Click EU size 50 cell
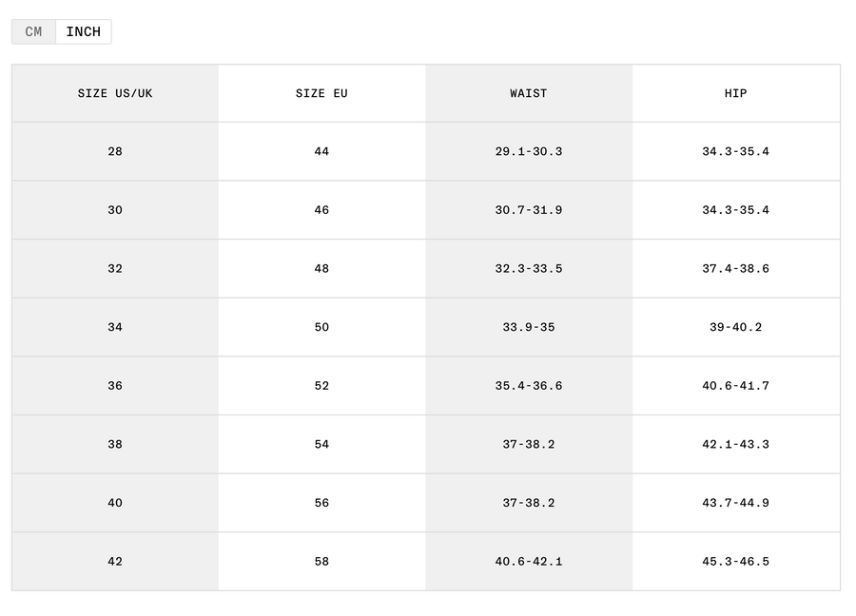 click(x=322, y=327)
